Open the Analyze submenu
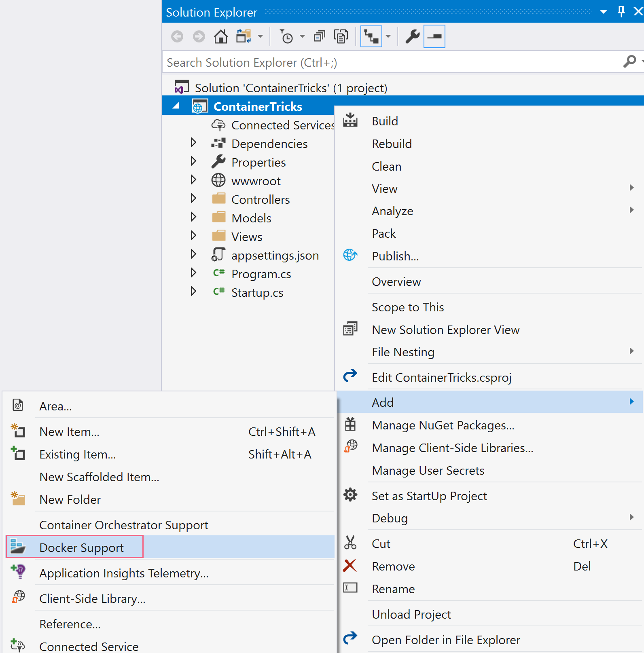Screen dimensions: 644x653 [489, 211]
